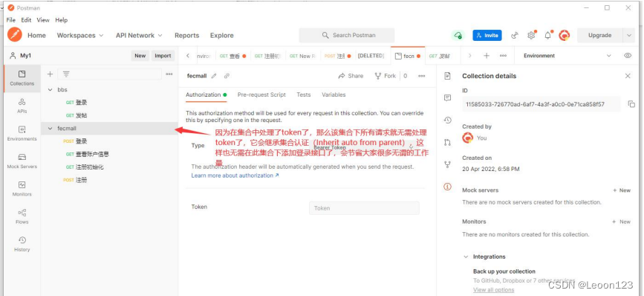This screenshot has height=296, width=644.
Task: Open the Workspaces dropdown
Action: [80, 36]
